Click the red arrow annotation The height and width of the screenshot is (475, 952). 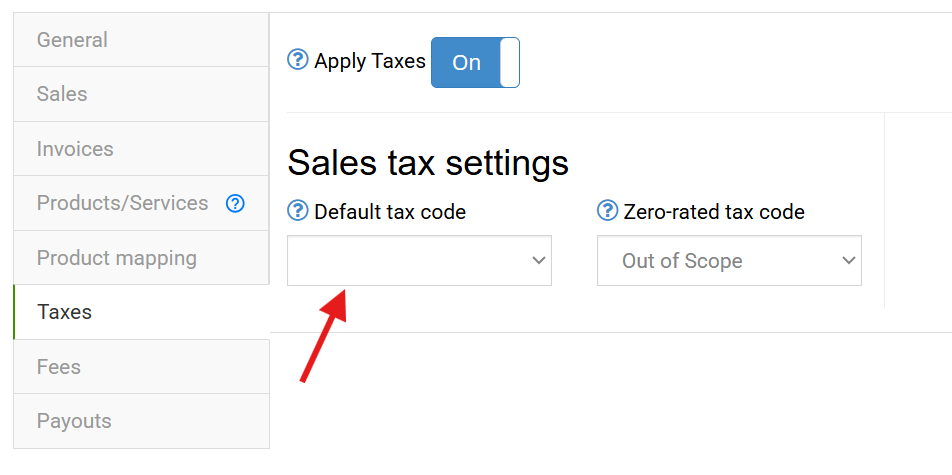[x=324, y=336]
